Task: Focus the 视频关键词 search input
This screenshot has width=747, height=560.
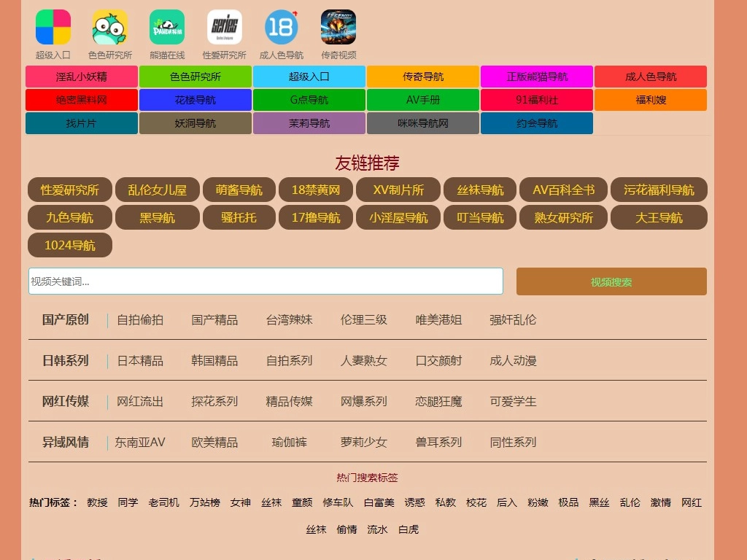Action: [266, 281]
